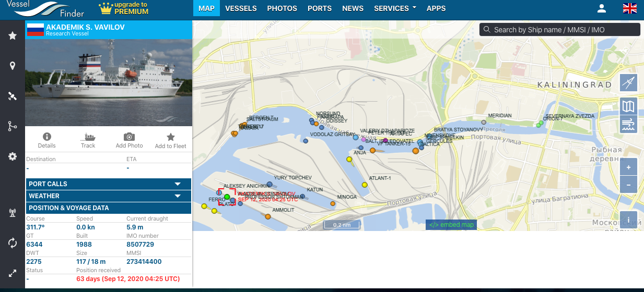Open map info 'i' button
Screen dimensions: 644x292
(628, 220)
